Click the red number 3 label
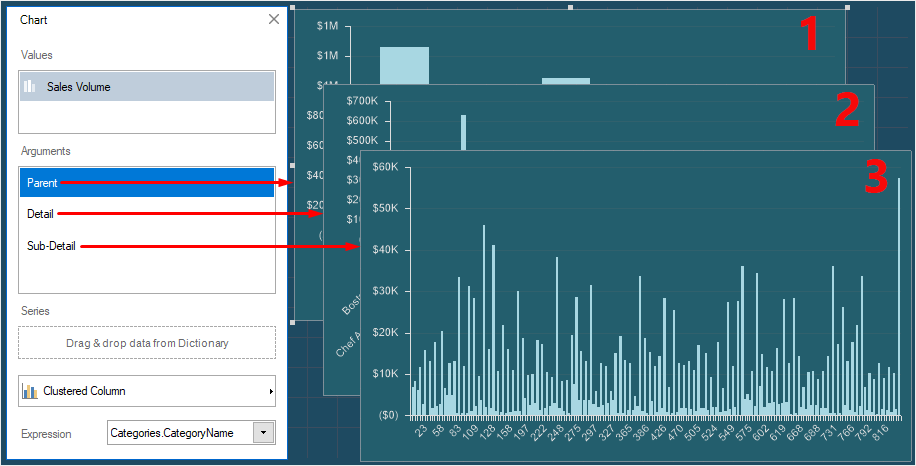 tap(875, 178)
